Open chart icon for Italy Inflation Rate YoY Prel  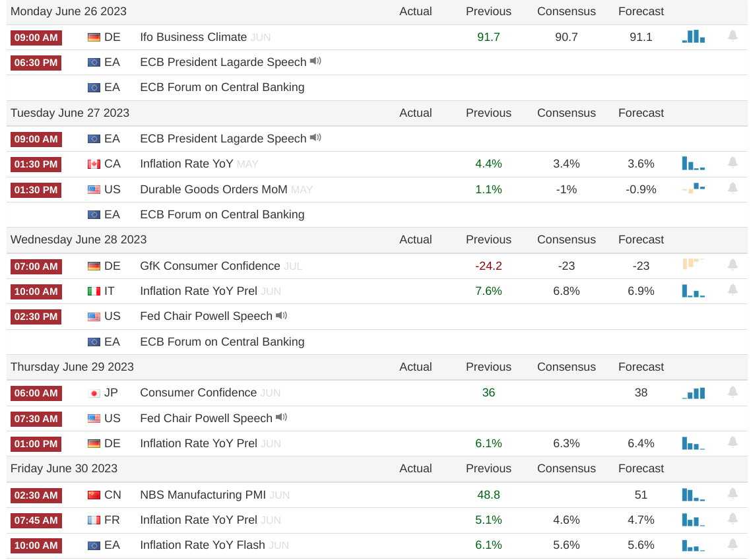pos(693,291)
